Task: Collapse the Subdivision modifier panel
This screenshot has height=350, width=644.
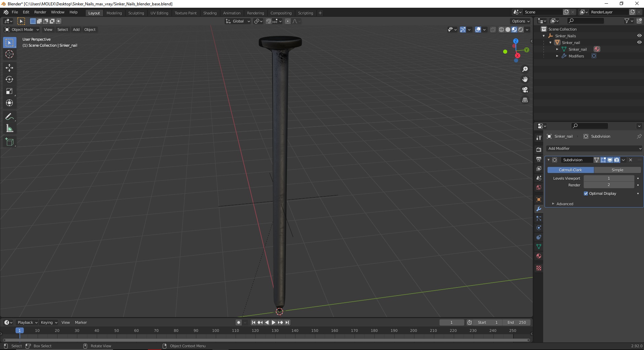Action: (549, 160)
